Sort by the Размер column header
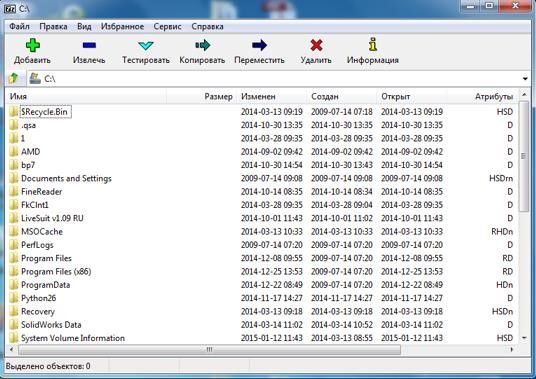Image resolution: width=536 pixels, height=379 pixels. 202,96
